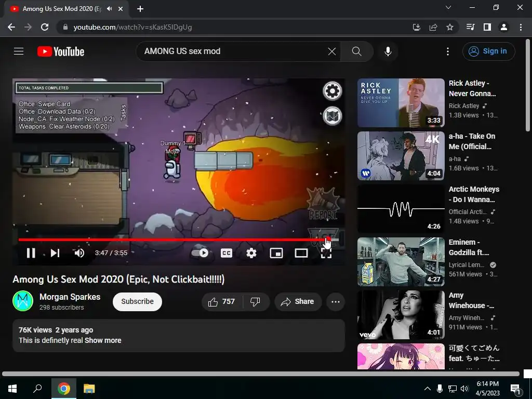The image size is (532, 399).
Task: Open a new browser tab
Action: pos(140,9)
